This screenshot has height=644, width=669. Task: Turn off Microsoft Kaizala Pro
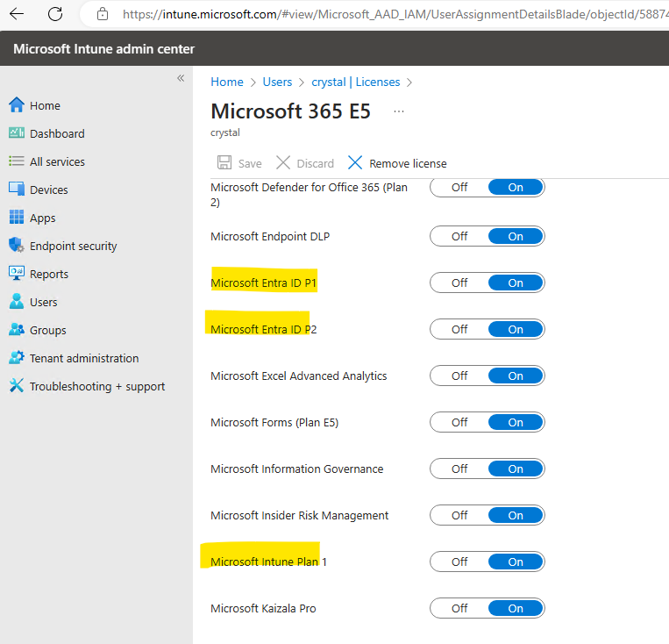coord(459,609)
